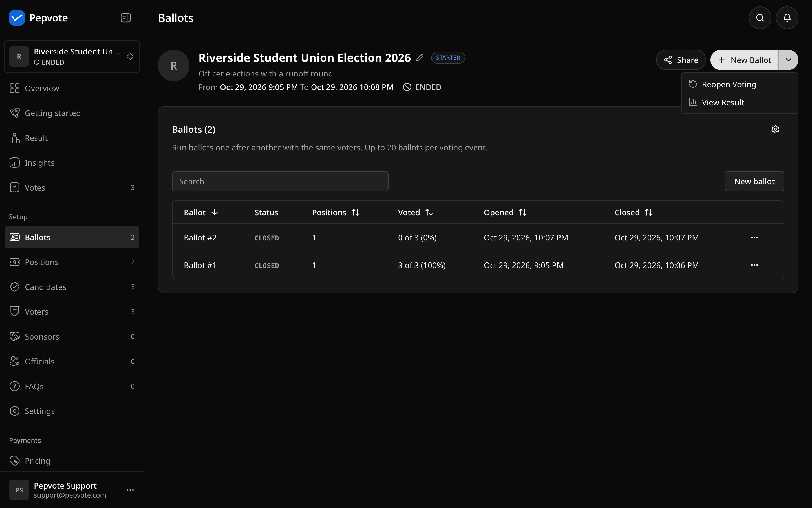812x508 pixels.
Task: Select the Ballot #2 name cell
Action: pyautogui.click(x=200, y=238)
